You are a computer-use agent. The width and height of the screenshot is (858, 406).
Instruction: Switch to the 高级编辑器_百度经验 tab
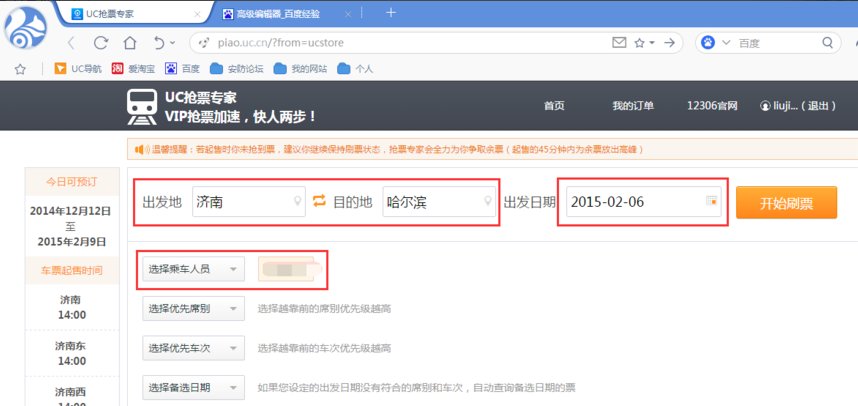(278, 14)
